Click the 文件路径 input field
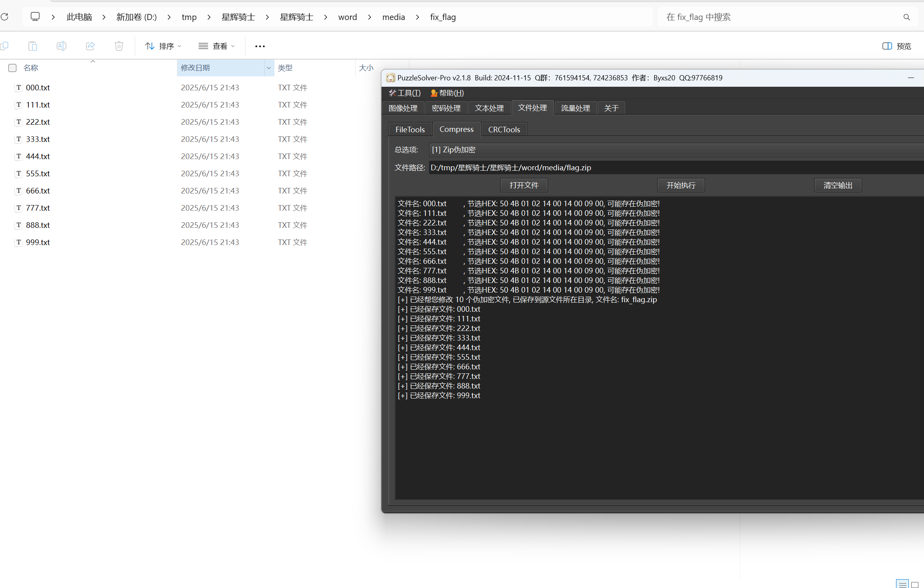924x588 pixels. pos(676,168)
